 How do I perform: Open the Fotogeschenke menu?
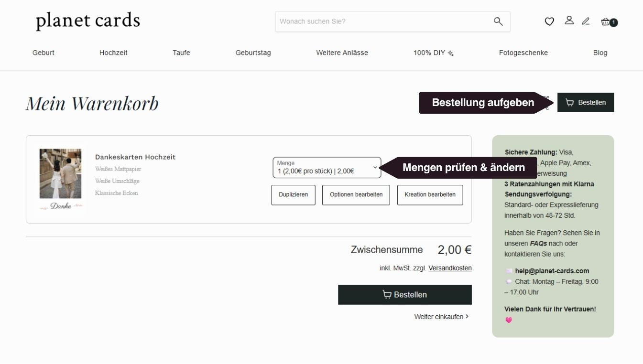(523, 53)
